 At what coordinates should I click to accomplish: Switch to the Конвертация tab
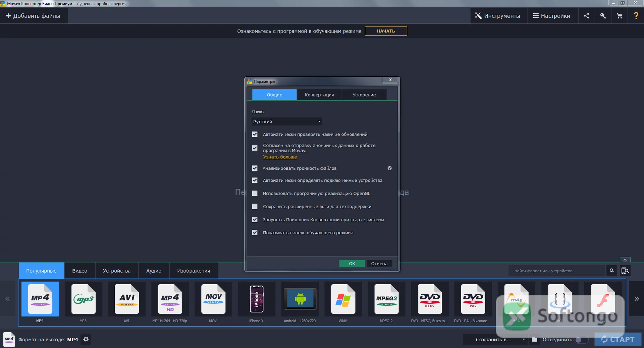click(x=319, y=95)
